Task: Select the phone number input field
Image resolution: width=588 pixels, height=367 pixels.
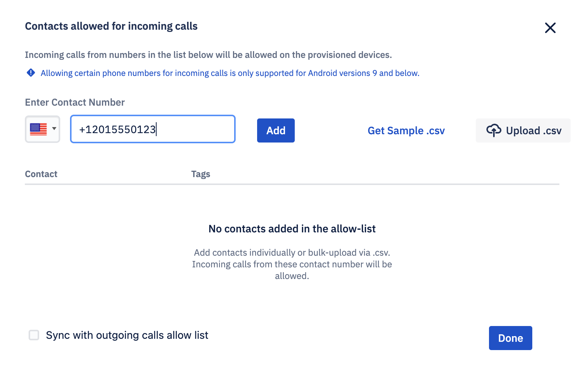Action: point(152,129)
